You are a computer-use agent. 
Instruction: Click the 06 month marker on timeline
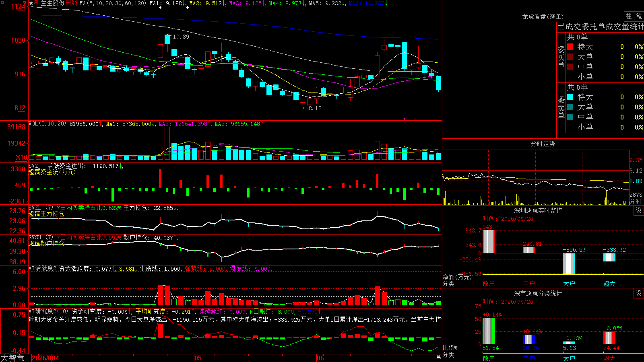pyautogui.click(x=320, y=358)
